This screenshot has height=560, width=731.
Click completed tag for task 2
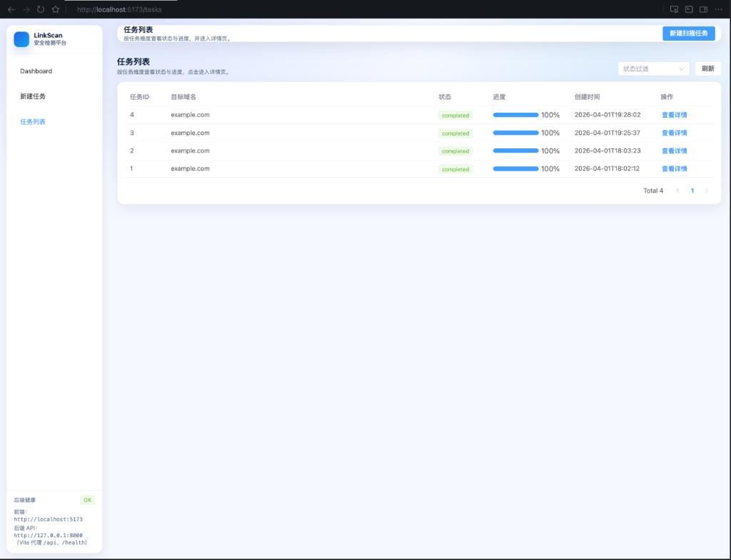(455, 151)
